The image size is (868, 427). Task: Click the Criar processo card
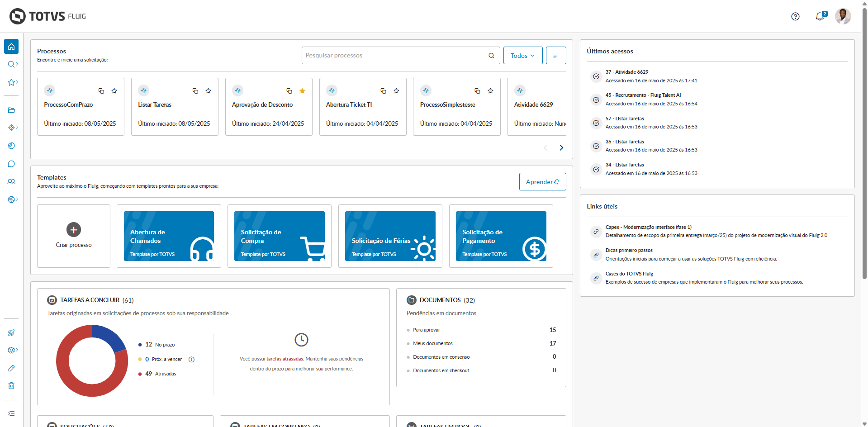tap(74, 236)
